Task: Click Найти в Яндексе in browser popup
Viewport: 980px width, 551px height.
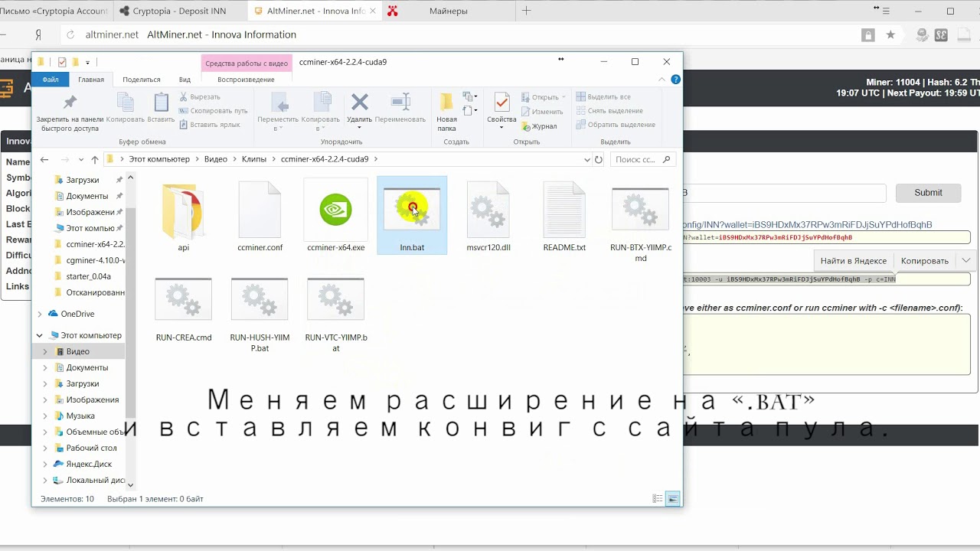Action: coord(854,261)
